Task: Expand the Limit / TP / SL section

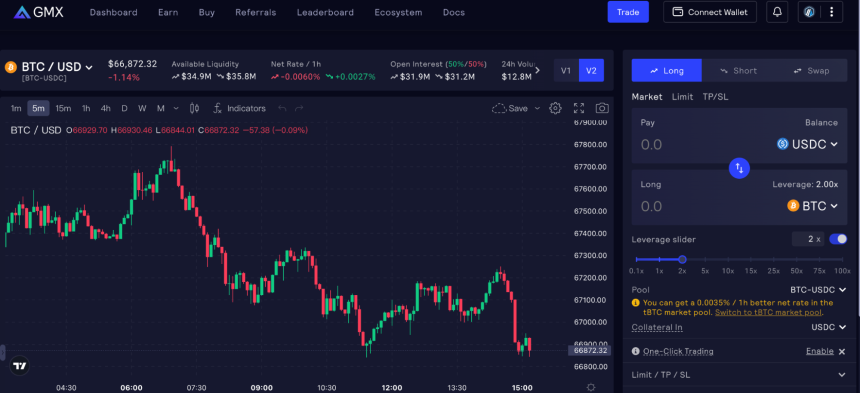Action: 739,374
